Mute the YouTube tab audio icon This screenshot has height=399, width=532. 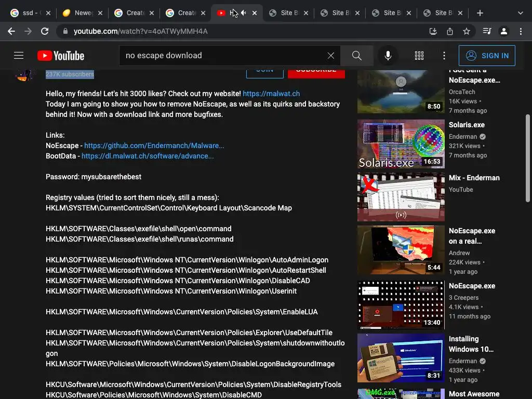pos(244,13)
